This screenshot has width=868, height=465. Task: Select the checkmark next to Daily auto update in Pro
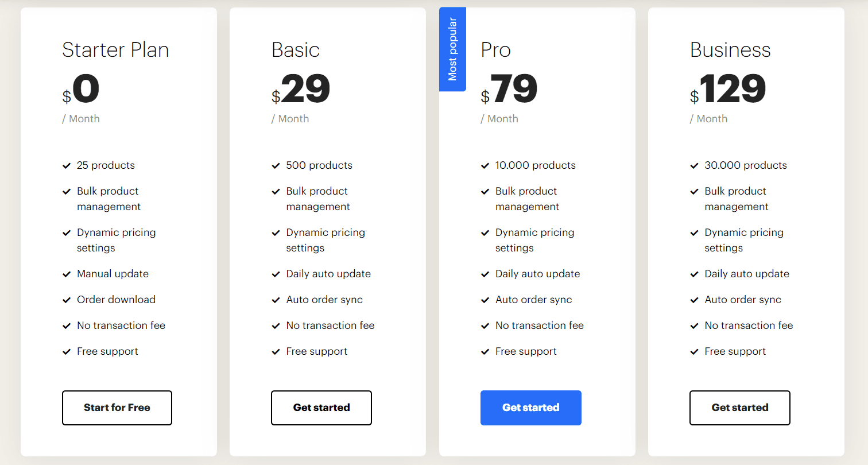485,274
